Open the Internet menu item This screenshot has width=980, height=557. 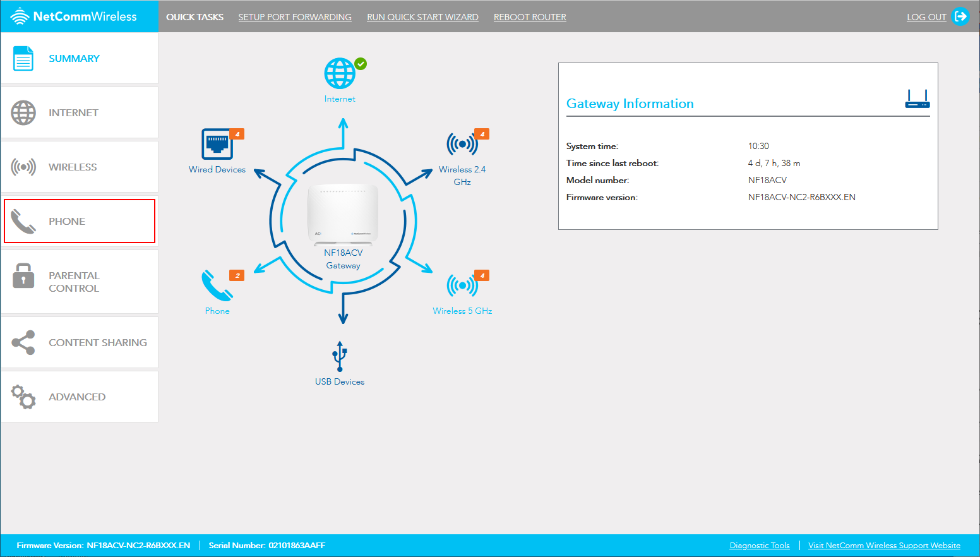click(x=80, y=112)
